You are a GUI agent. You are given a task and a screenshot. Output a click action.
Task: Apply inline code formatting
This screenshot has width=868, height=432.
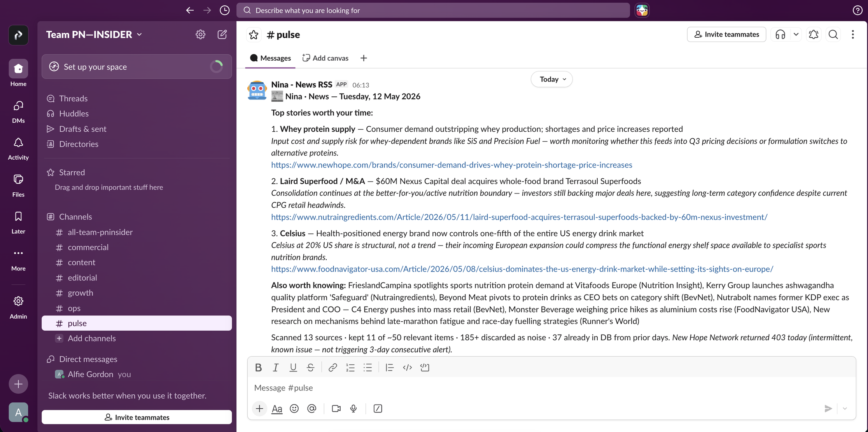(407, 368)
